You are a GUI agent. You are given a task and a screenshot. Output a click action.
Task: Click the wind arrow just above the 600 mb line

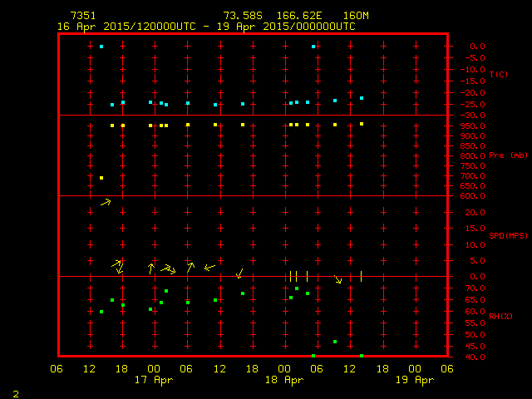click(x=106, y=201)
